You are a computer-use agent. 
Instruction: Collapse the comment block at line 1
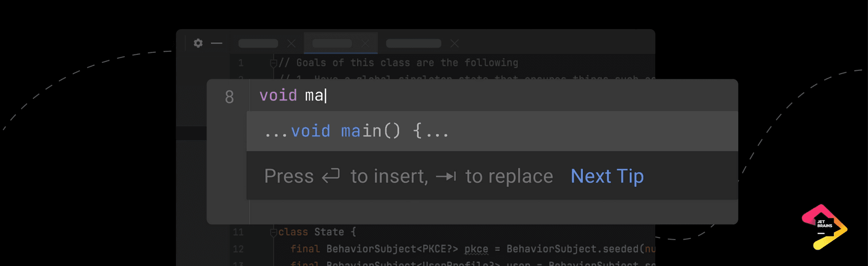[x=274, y=63]
